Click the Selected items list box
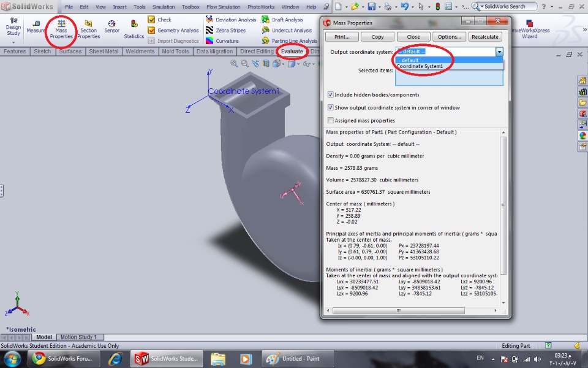 coord(449,77)
